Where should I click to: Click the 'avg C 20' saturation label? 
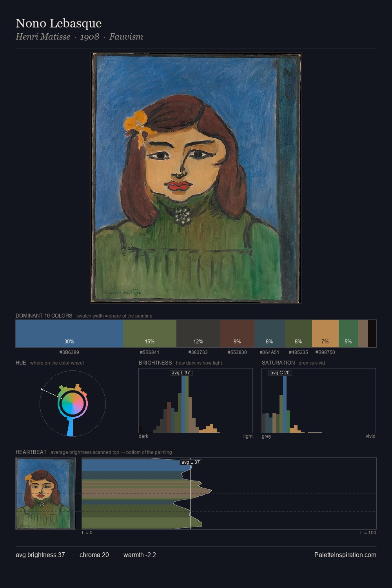[280, 373]
